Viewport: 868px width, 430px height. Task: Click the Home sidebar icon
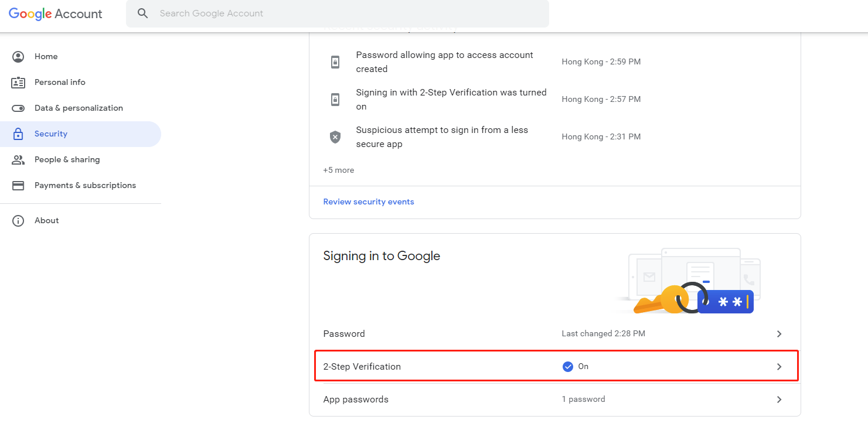(18, 56)
